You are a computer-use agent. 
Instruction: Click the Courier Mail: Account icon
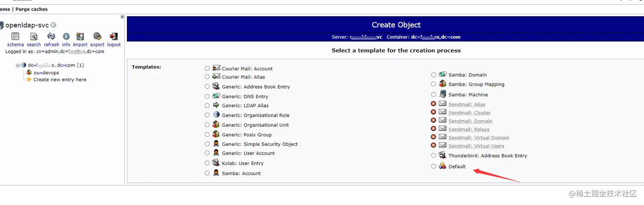tap(216, 68)
